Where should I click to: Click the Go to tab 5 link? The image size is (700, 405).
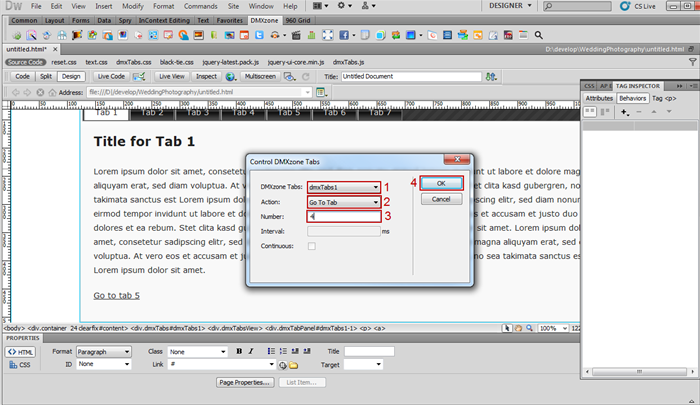pyautogui.click(x=117, y=296)
